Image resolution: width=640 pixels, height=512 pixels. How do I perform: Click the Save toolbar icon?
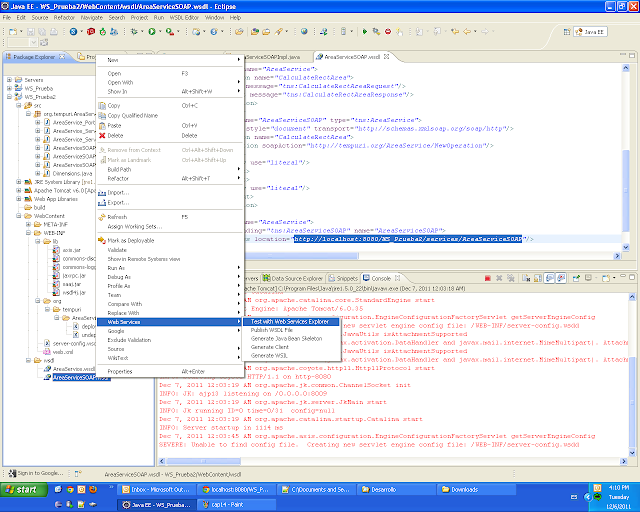[x=31, y=32]
